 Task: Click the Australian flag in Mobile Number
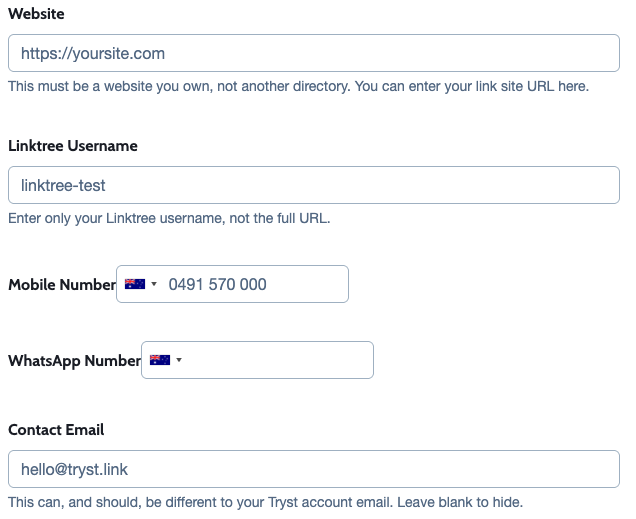135,284
